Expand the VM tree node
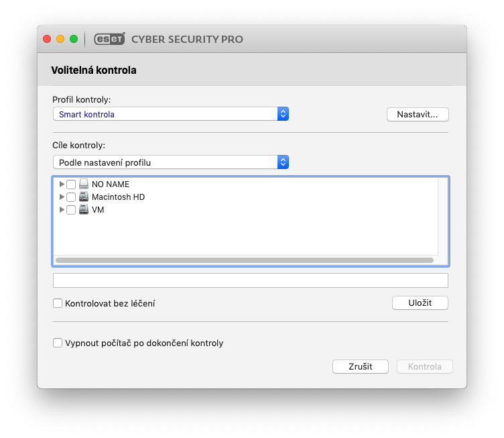 pyautogui.click(x=62, y=209)
